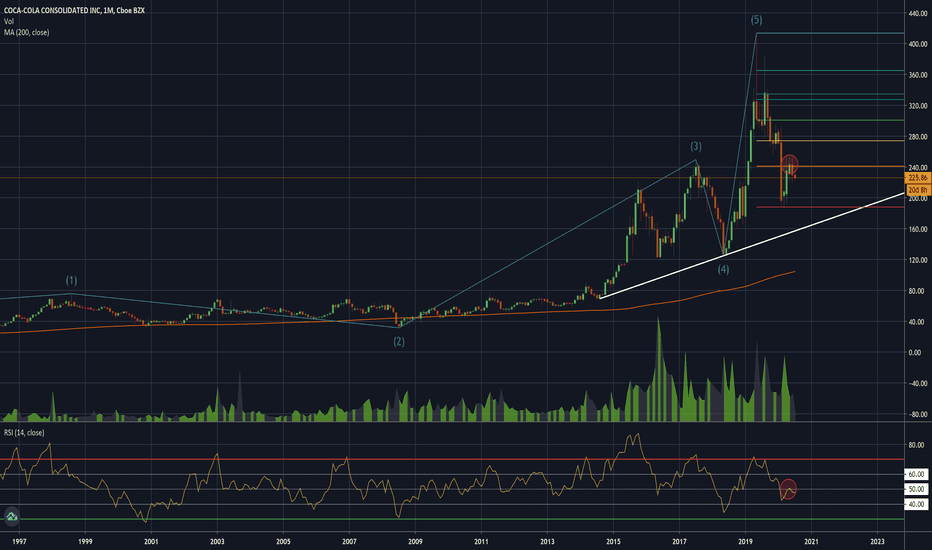This screenshot has width=932, height=550.
Task: Click the RSI 60.00 level label
Action: 917,474
